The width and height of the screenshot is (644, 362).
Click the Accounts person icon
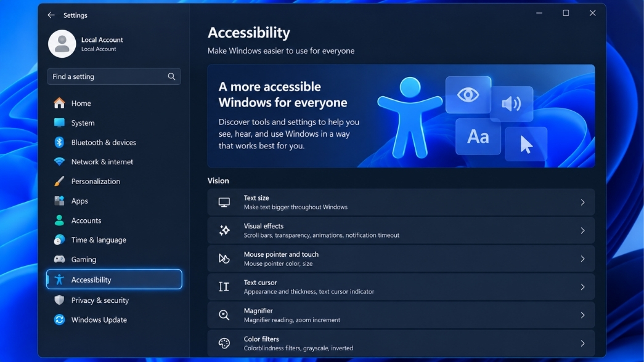click(59, 220)
